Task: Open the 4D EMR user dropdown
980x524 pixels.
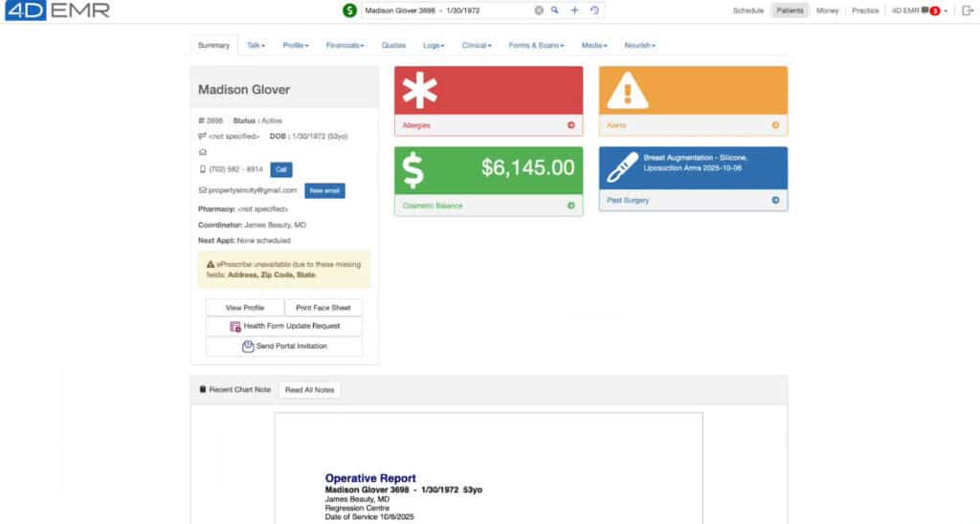Action: [x=919, y=11]
